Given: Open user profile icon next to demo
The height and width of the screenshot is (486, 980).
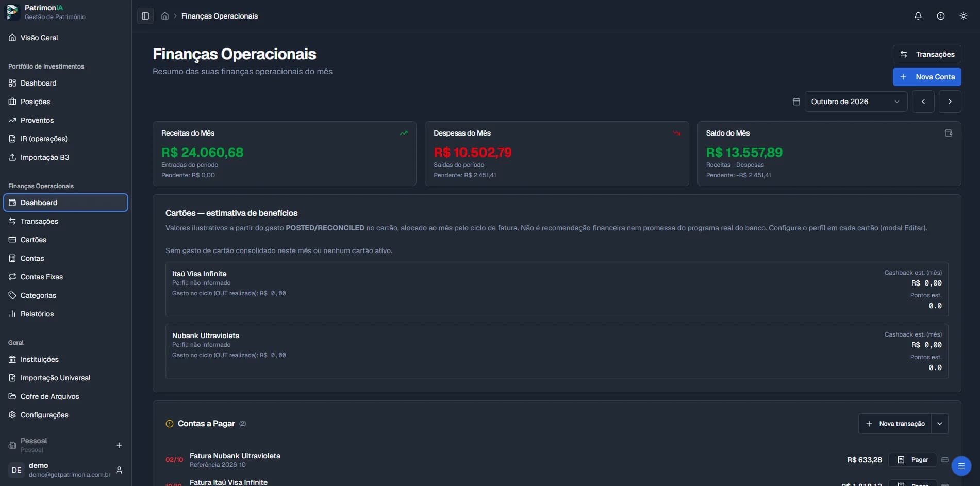Looking at the screenshot, I should [x=119, y=470].
